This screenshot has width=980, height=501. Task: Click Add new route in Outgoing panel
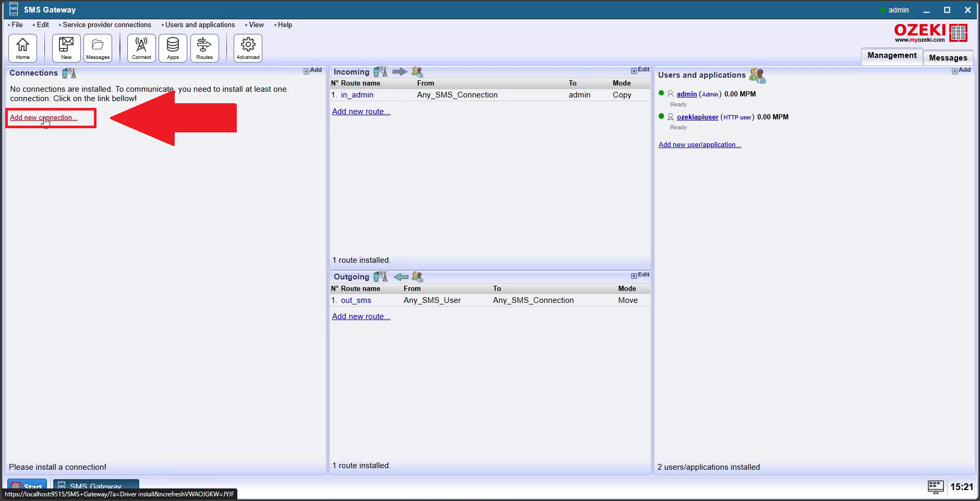[x=361, y=316]
